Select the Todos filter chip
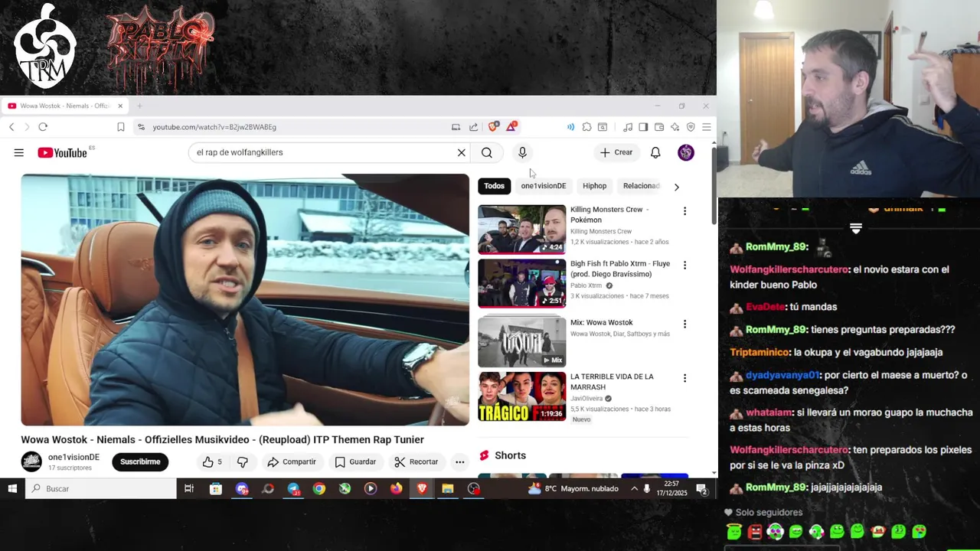The height and width of the screenshot is (551, 980). point(494,186)
